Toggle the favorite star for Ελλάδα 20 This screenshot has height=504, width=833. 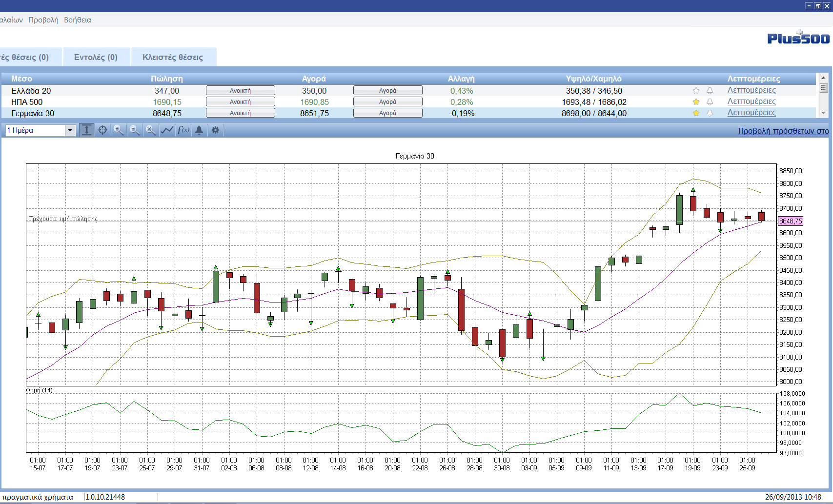(696, 90)
